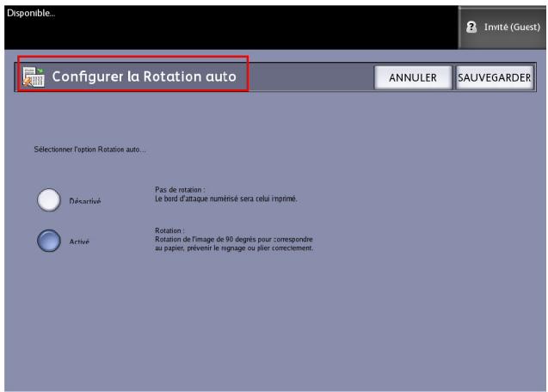Save settings with SAUVEGARDER button
The width and height of the screenshot is (548, 392).
click(x=495, y=77)
